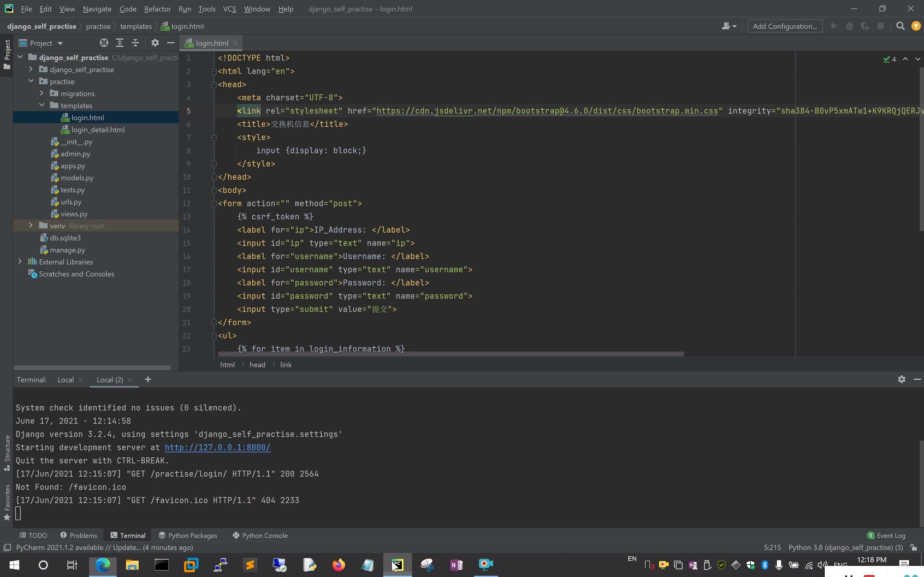Viewport: 924px width, 577px height.
Task: Expand the venv library root folder
Action: [29, 225]
